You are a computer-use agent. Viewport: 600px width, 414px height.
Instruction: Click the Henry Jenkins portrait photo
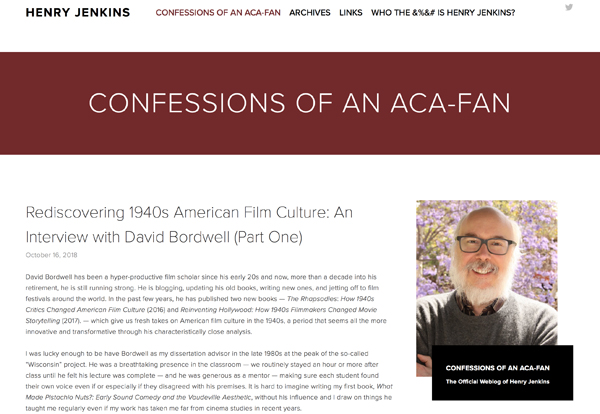click(x=487, y=273)
